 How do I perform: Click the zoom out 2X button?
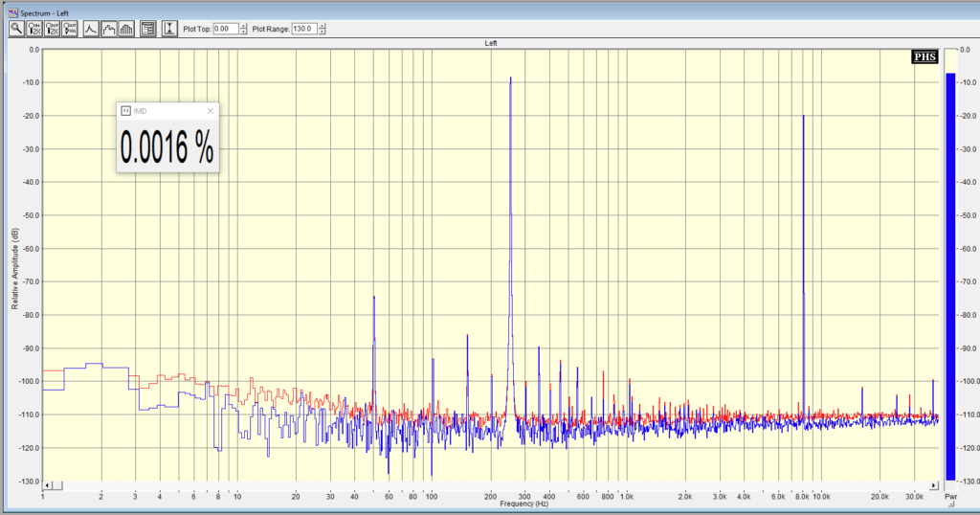[53, 29]
